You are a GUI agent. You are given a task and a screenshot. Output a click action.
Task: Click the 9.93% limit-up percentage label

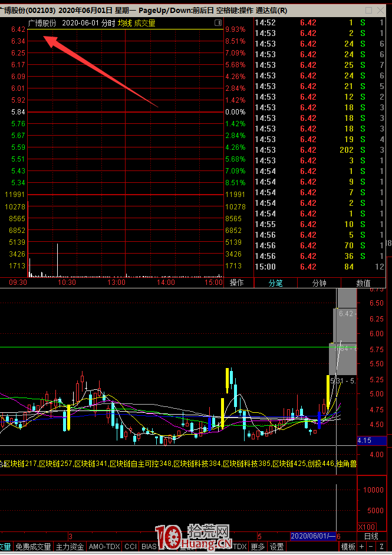coord(235,29)
